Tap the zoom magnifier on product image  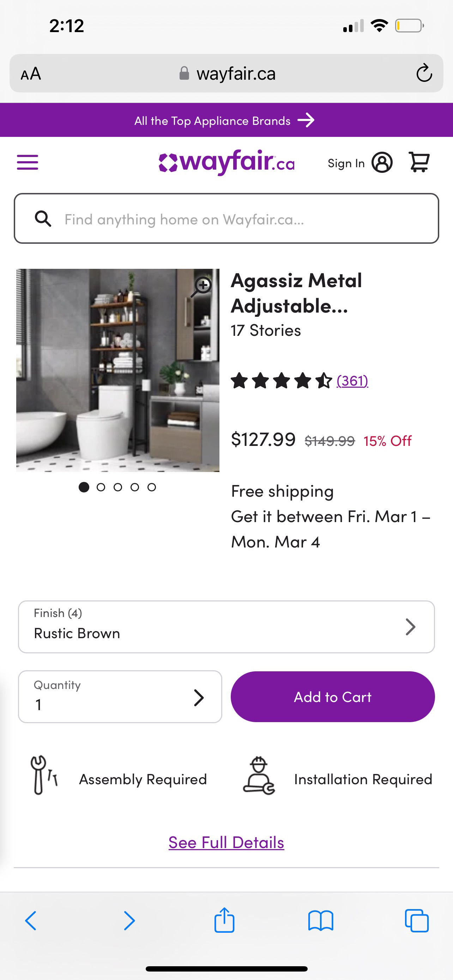pyautogui.click(x=201, y=286)
